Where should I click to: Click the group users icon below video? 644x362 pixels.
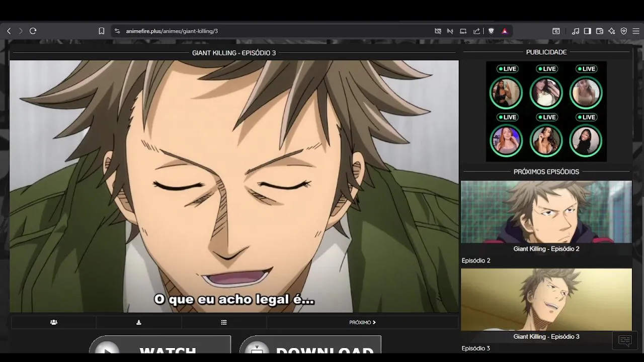pos(54,322)
